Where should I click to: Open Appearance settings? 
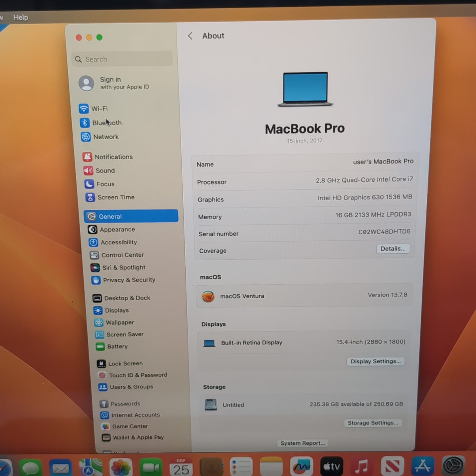[111, 229]
